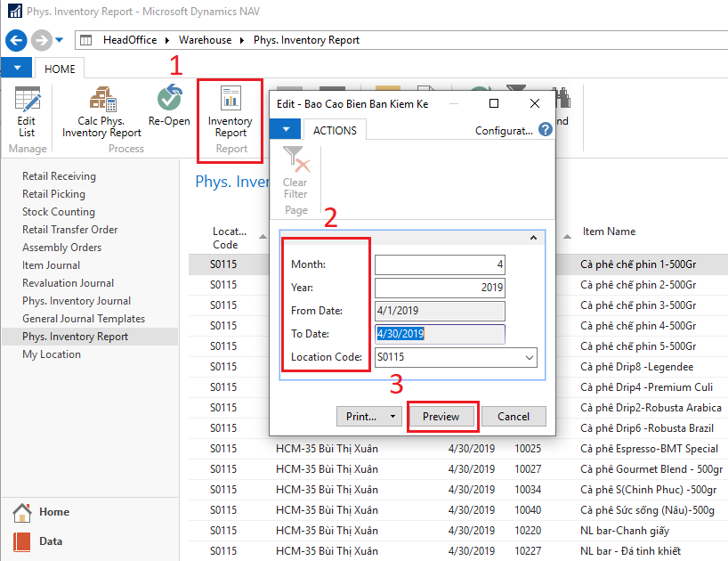Click item code 10227
This screenshot has width=728, height=561.
(528, 551)
